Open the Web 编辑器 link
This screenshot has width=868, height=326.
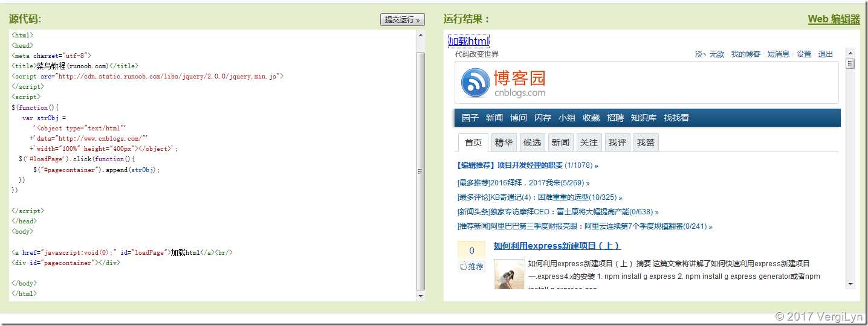pyautogui.click(x=834, y=19)
